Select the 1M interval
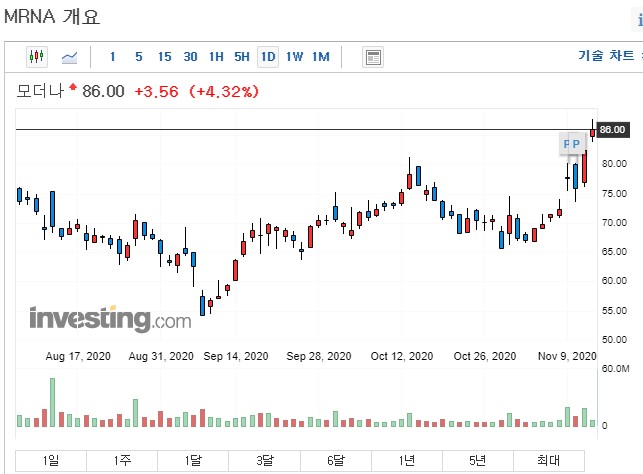Image resolution: width=643 pixels, height=474 pixels. coord(321,57)
